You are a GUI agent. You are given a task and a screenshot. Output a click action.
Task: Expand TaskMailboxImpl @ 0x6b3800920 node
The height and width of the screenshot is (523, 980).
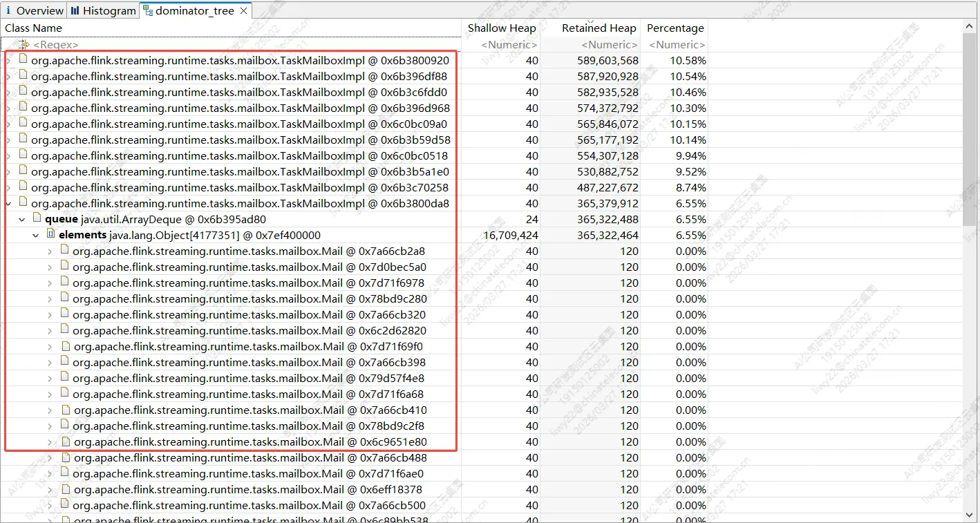click(8, 60)
